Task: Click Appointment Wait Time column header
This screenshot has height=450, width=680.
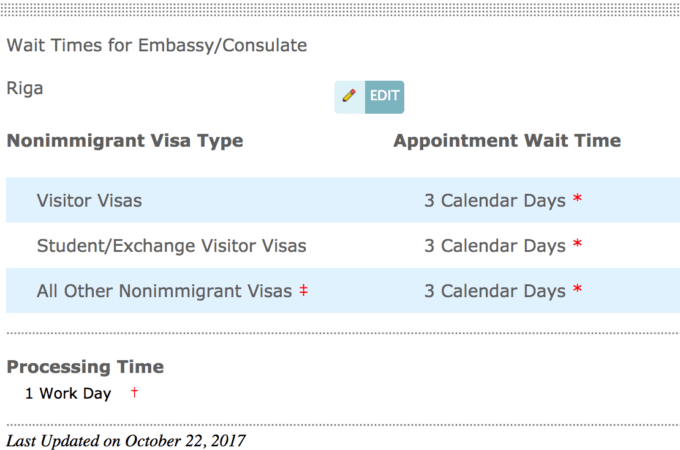Action: 507,141
